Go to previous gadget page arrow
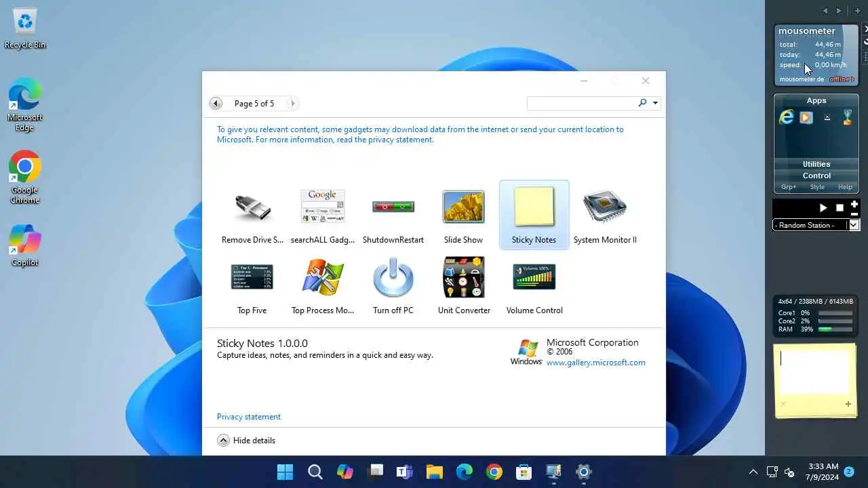This screenshot has height=488, width=868. tap(216, 104)
